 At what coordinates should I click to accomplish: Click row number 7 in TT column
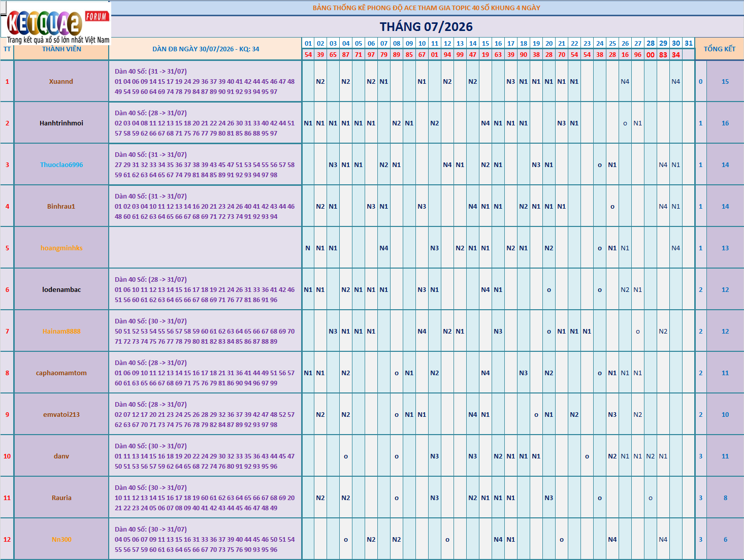click(x=7, y=331)
